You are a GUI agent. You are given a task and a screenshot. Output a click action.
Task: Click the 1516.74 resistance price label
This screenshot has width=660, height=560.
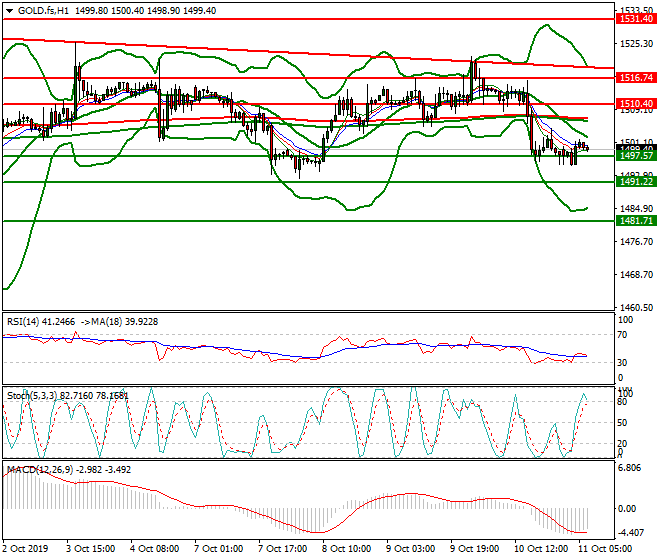point(636,77)
